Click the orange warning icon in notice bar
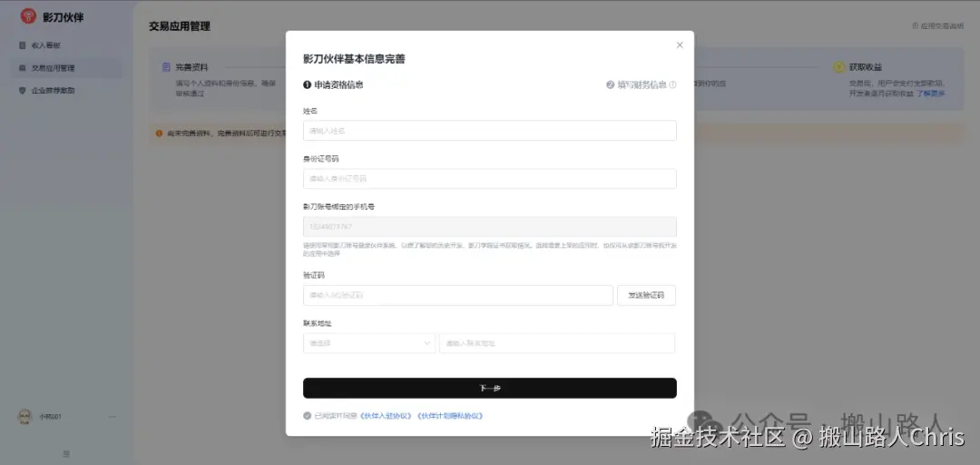Screen dimensions: 980x465 coord(160,134)
